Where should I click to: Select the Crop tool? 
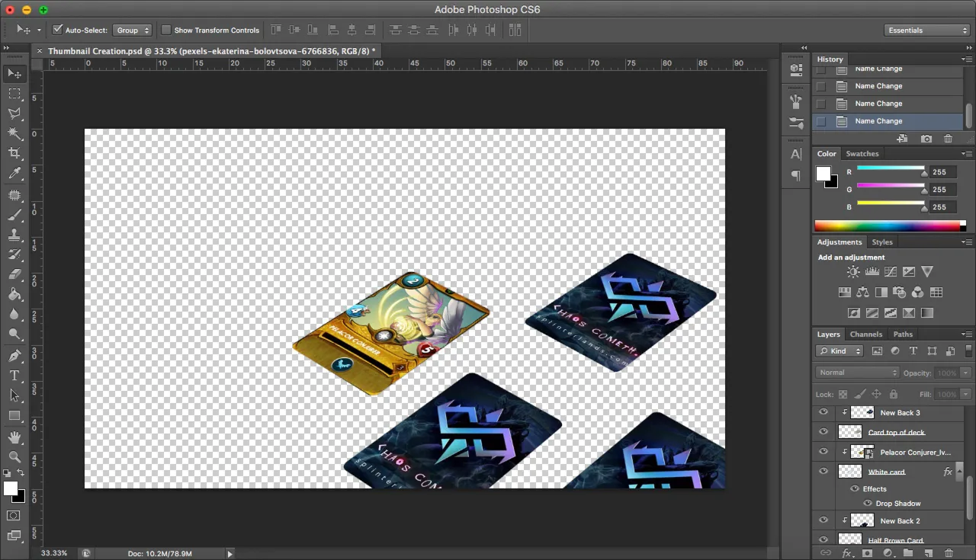point(14,153)
